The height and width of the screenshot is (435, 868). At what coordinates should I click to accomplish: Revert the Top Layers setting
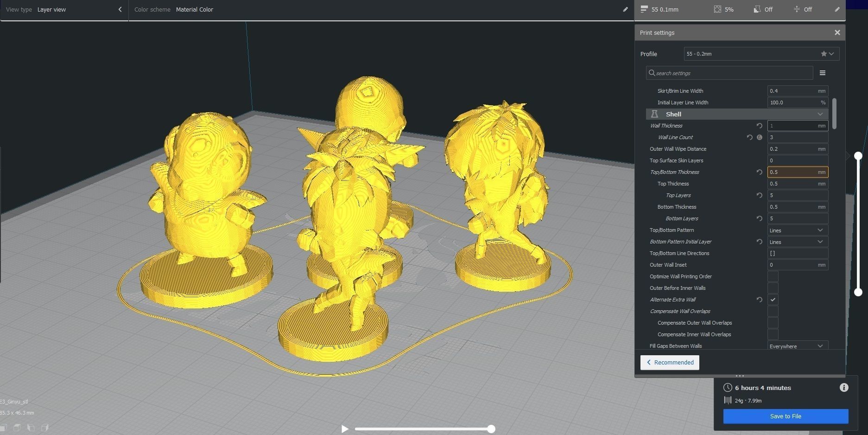coord(759,195)
